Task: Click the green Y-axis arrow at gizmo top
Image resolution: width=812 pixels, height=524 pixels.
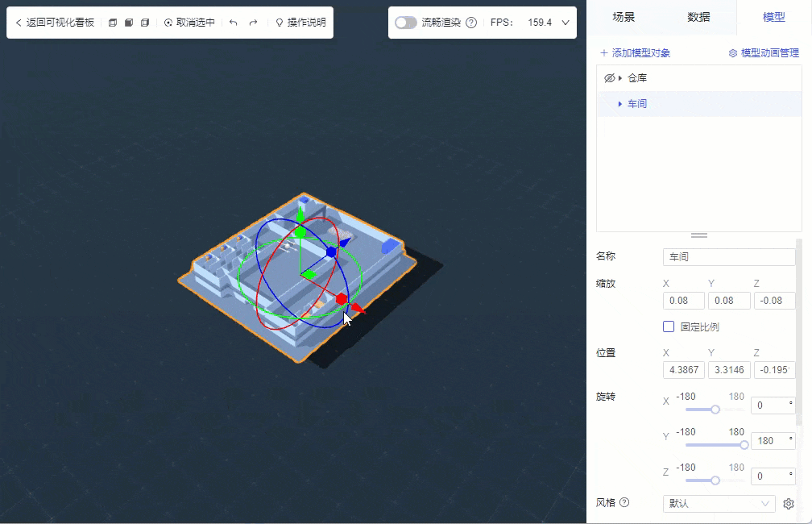Action: pos(300,214)
